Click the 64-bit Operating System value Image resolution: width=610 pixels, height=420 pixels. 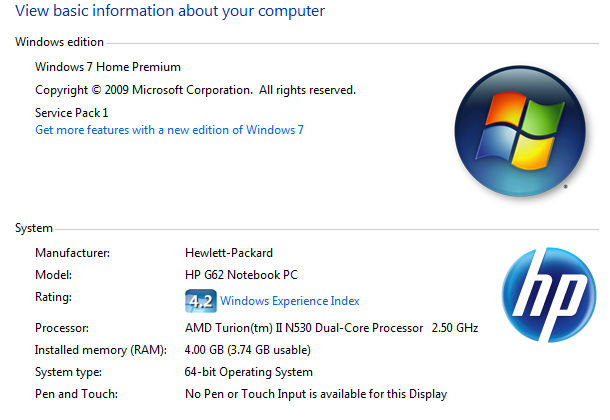click(x=249, y=372)
